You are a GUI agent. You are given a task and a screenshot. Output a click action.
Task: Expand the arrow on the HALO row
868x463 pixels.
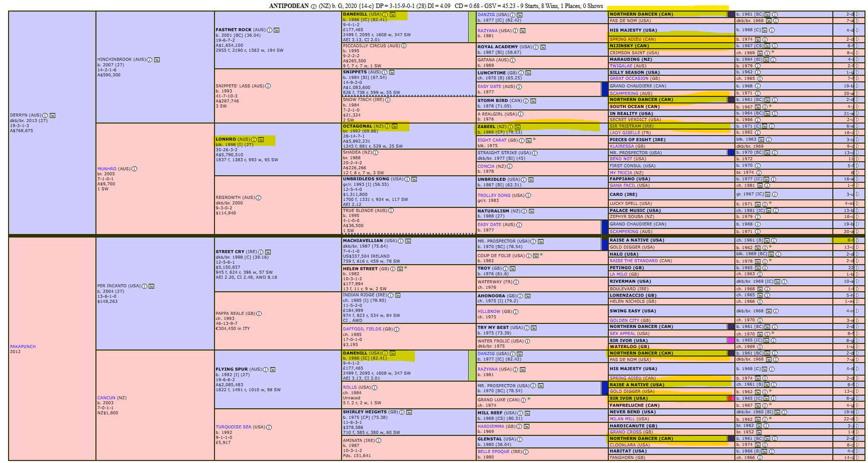point(857,255)
